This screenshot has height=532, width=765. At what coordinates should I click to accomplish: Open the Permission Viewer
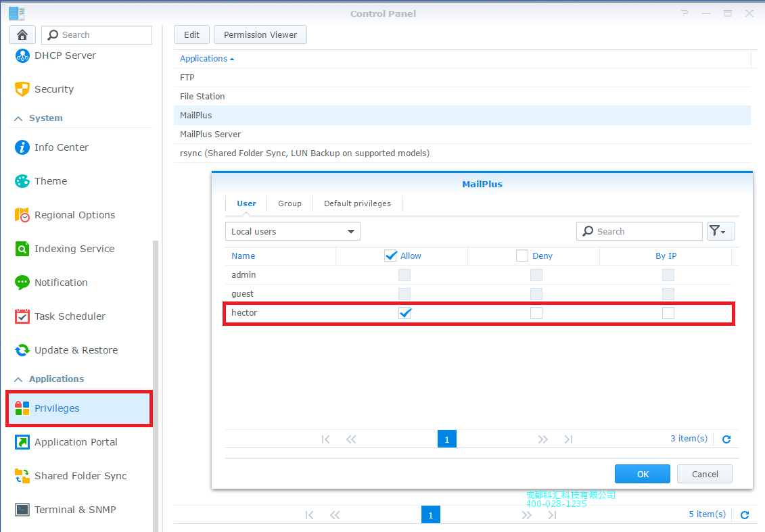tap(260, 35)
